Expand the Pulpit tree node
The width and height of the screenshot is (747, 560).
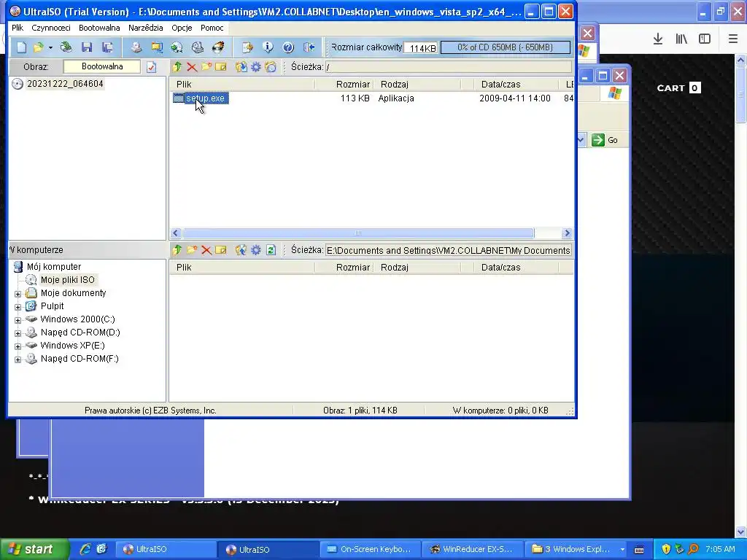18,307
